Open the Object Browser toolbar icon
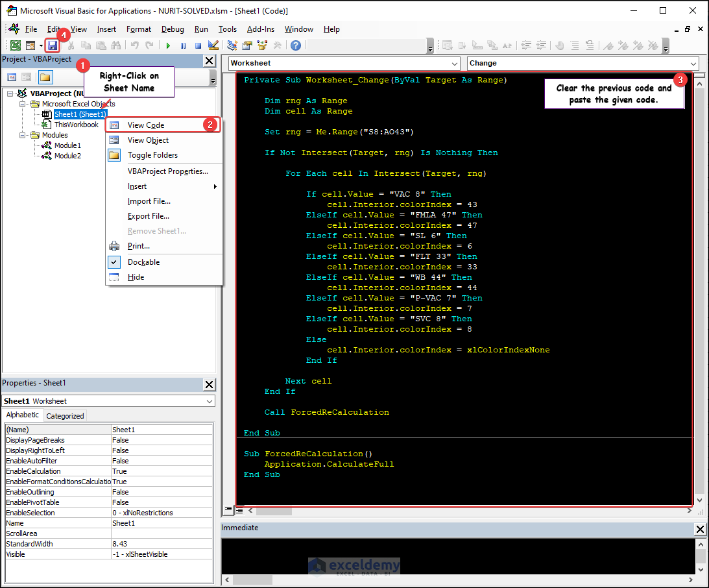The image size is (709, 588). tap(262, 45)
